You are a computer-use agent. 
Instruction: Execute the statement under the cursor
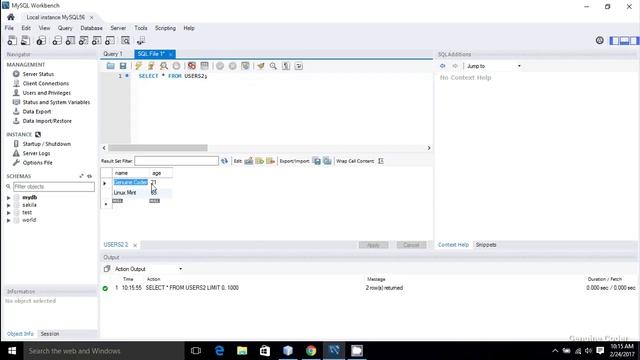(x=151, y=66)
